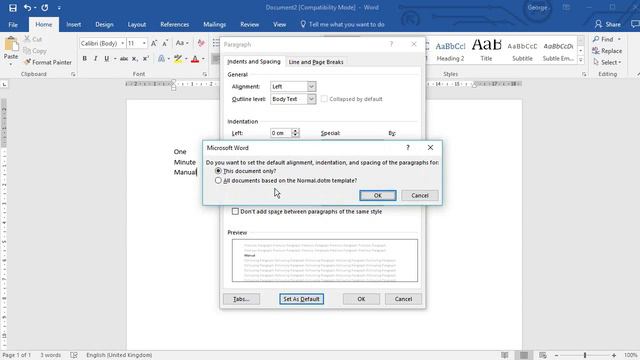Screen dimensions: 640x360
Task: Click the Clear All Formatting icon
Action: coord(201,43)
